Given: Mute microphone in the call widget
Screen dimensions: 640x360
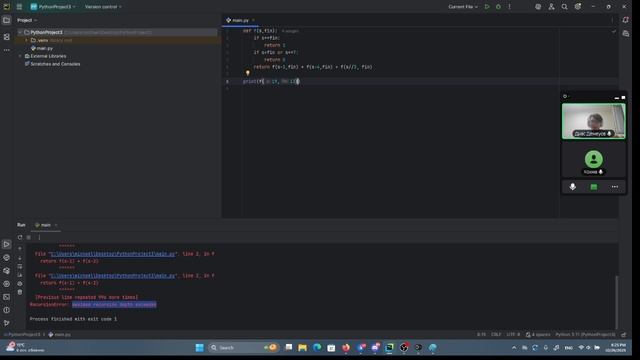Looking at the screenshot, I should pyautogui.click(x=573, y=187).
